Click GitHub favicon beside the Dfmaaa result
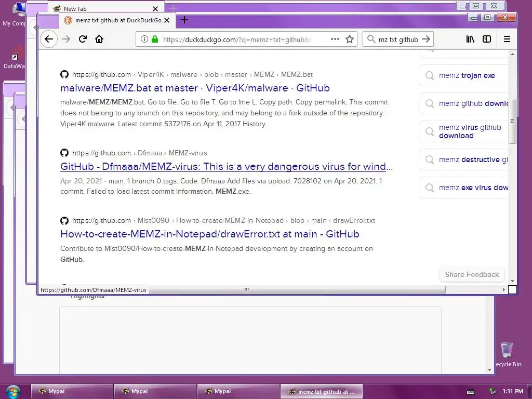 pos(64,153)
